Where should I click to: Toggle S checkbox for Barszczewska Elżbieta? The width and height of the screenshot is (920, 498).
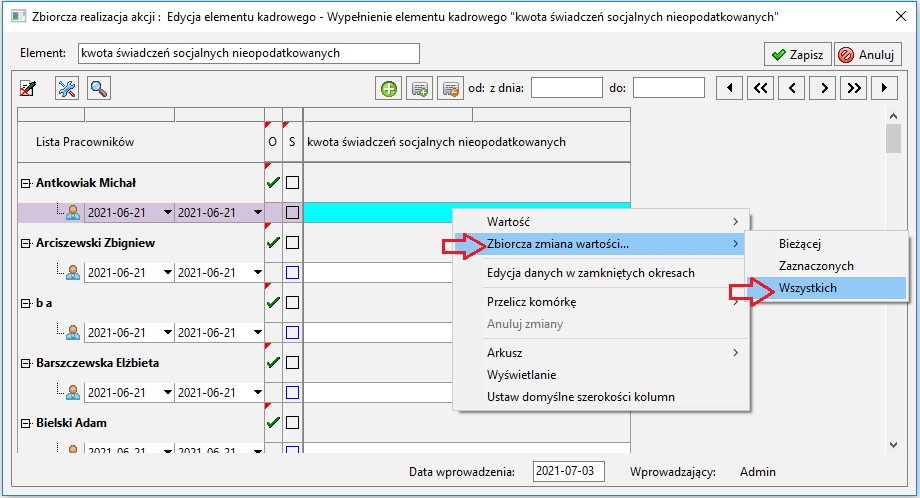coord(292,363)
